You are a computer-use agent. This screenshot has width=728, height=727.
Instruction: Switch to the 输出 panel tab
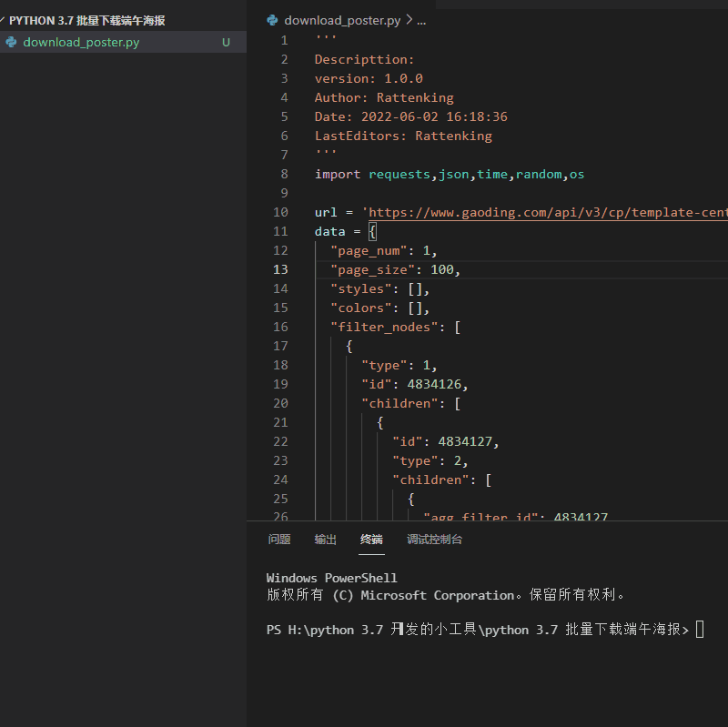click(x=326, y=539)
